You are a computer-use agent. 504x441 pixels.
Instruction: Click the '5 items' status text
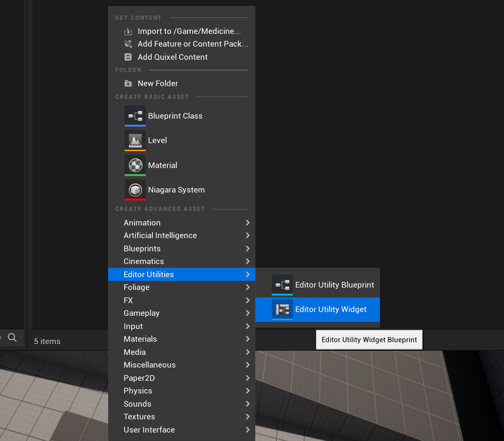pyautogui.click(x=47, y=341)
